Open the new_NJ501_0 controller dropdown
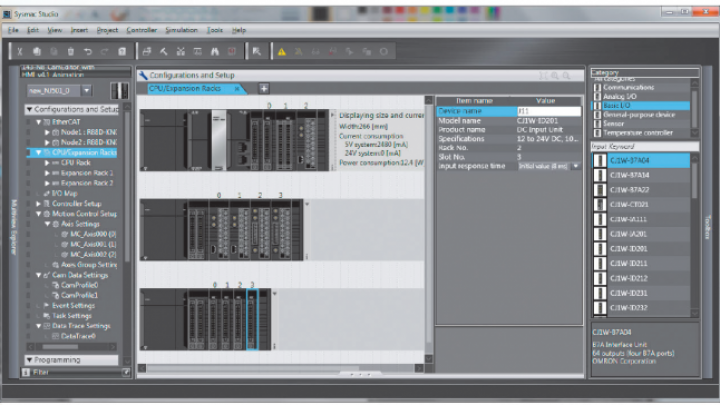The height and width of the screenshot is (405, 720). click(86, 90)
